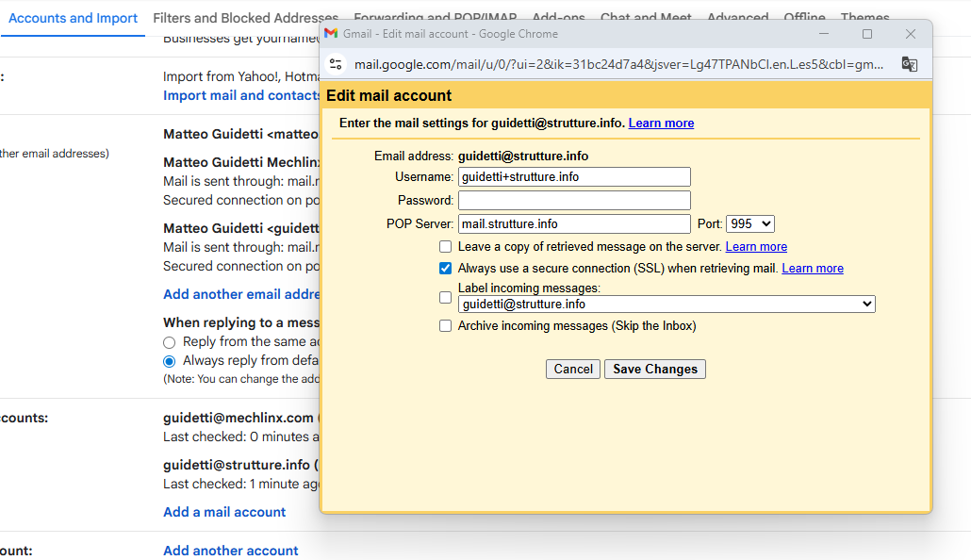Open site information icon in address bar

[x=337, y=64]
